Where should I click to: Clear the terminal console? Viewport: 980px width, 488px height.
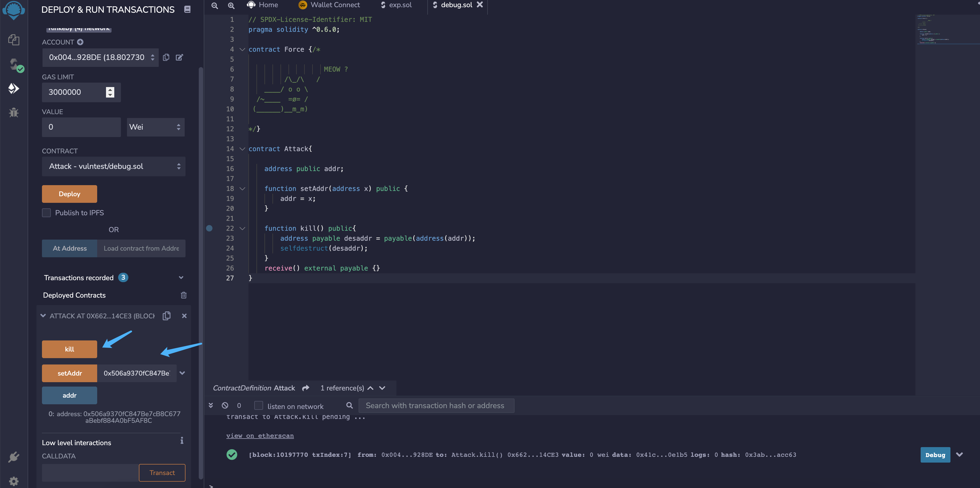click(225, 405)
